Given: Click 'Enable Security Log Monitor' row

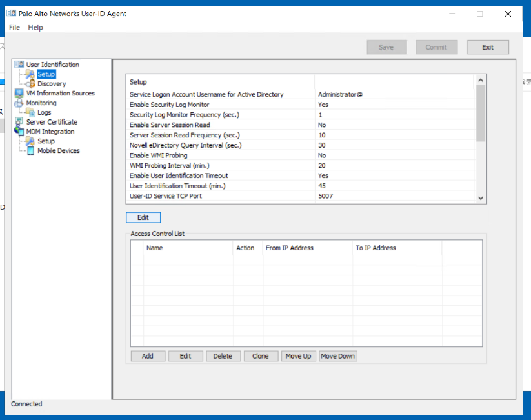Looking at the screenshot, I should pos(301,105).
